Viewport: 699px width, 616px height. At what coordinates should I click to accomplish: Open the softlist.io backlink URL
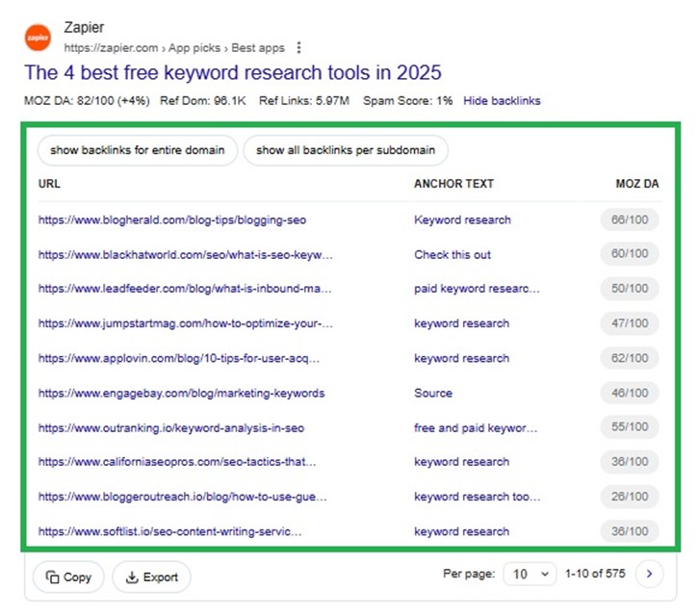coord(169,531)
